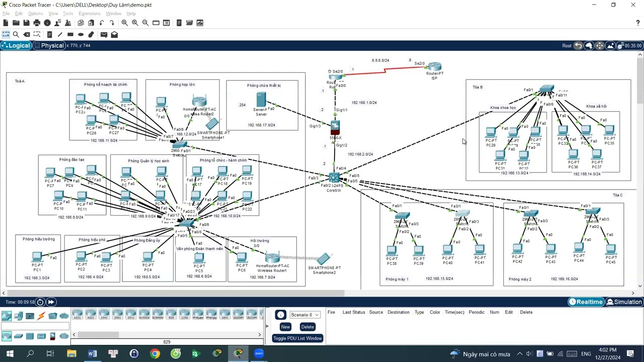Click the Delete scenario button
The height and width of the screenshot is (362, 644).
click(x=307, y=327)
